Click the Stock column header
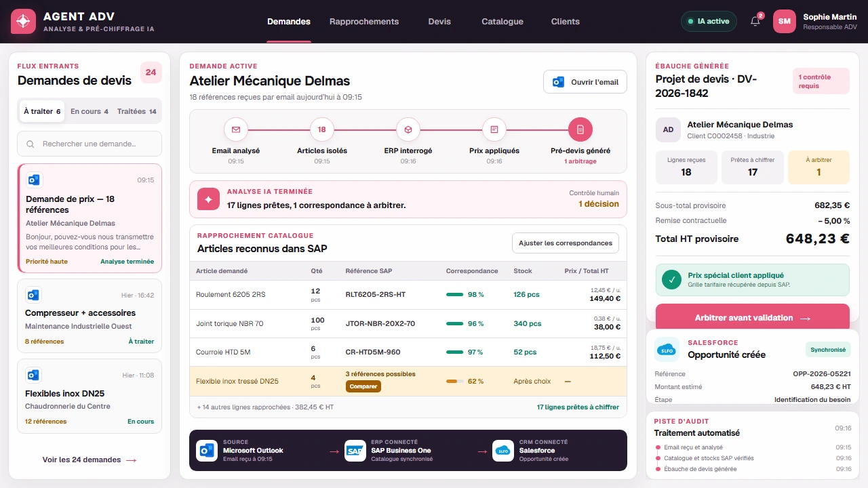 [523, 271]
